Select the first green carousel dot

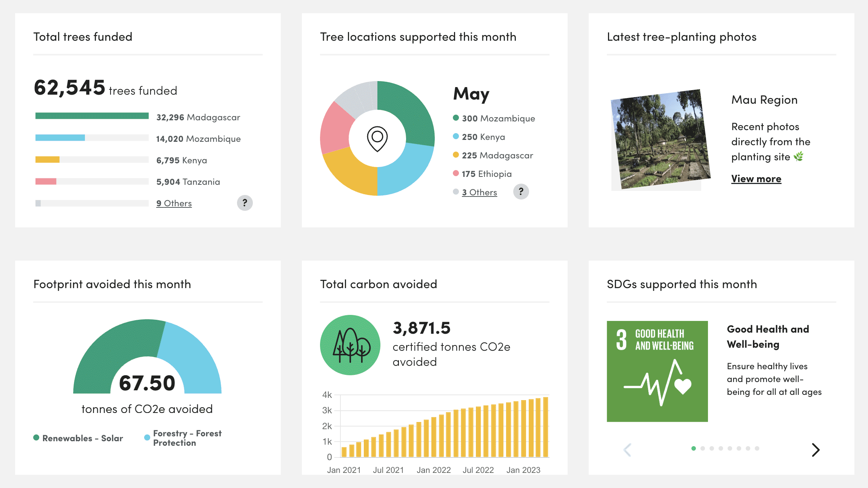tap(693, 448)
